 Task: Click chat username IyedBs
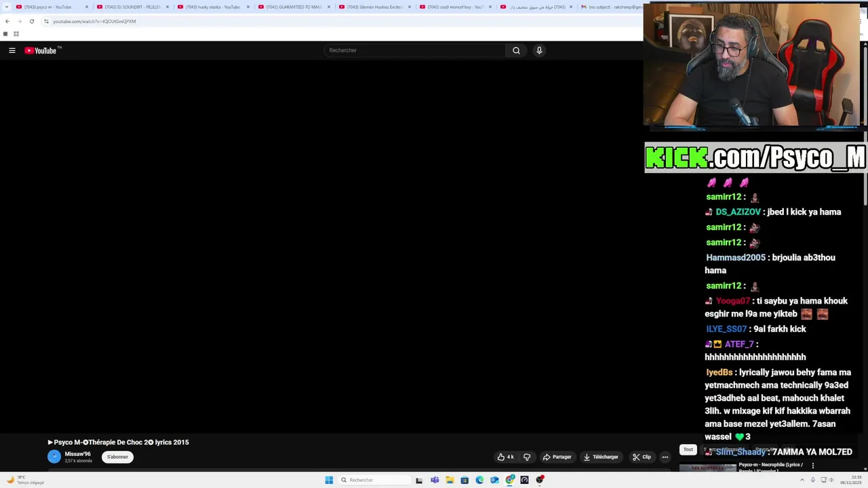(719, 372)
